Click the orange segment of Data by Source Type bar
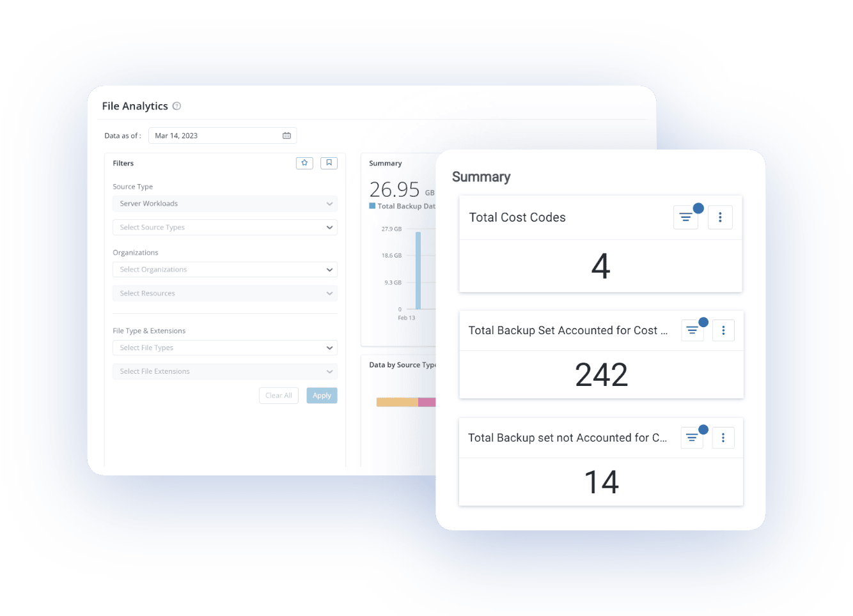The image size is (853, 616). (397, 402)
